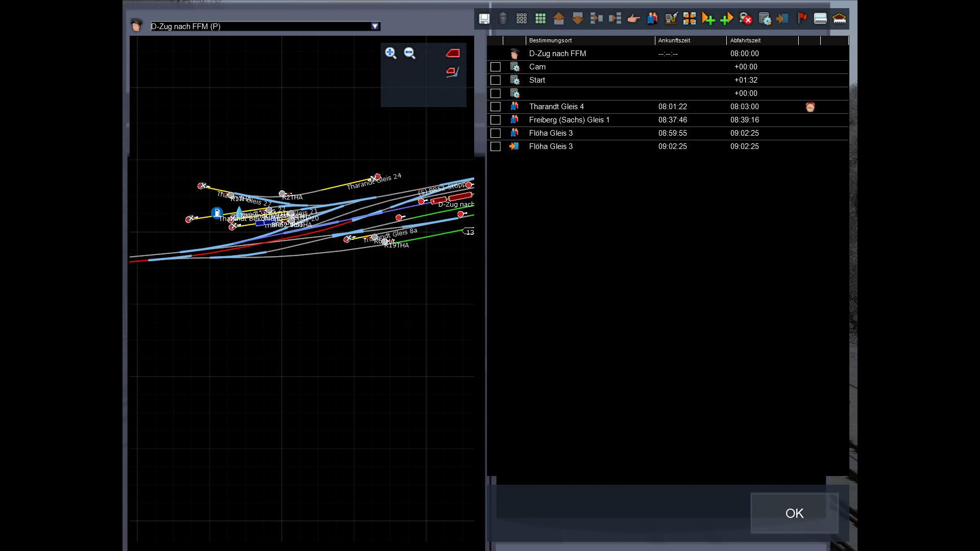The width and height of the screenshot is (980, 551).
Task: Click the red flag toolbar icon
Action: tap(802, 19)
